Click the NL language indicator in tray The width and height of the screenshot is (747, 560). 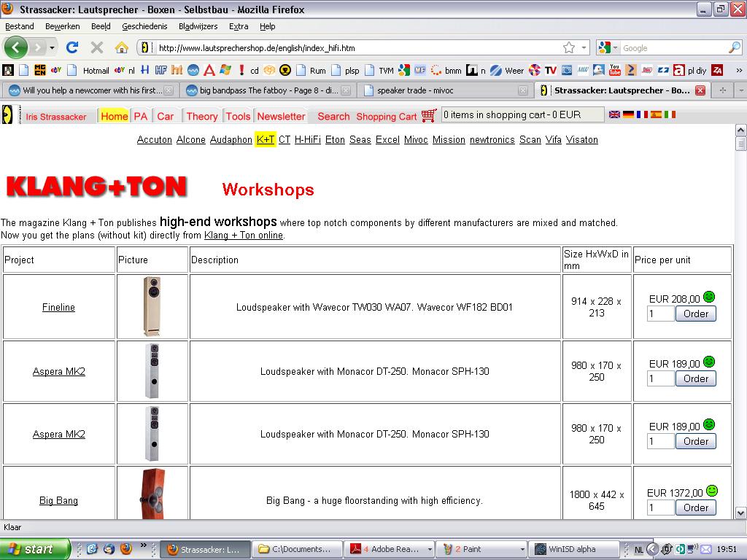(x=638, y=550)
